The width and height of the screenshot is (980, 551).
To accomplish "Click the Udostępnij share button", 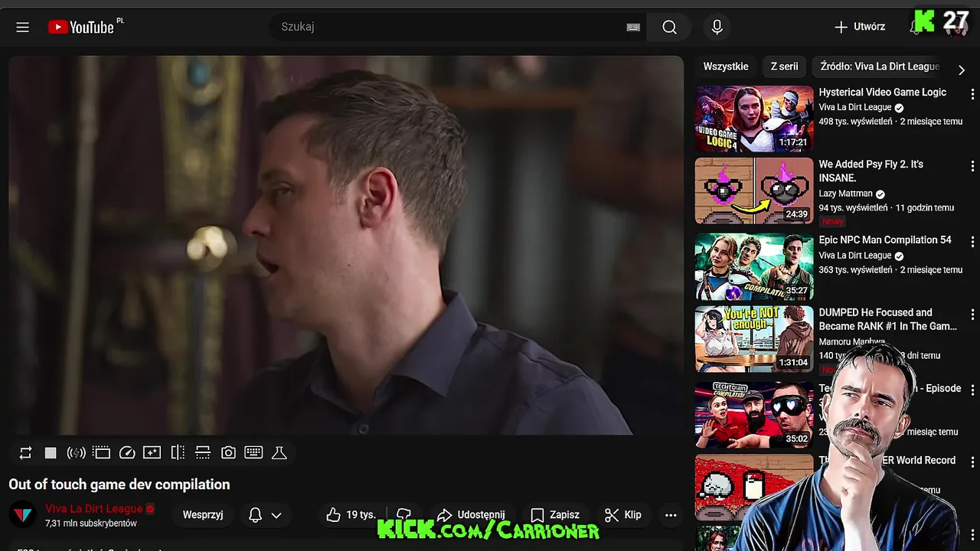I will (472, 515).
